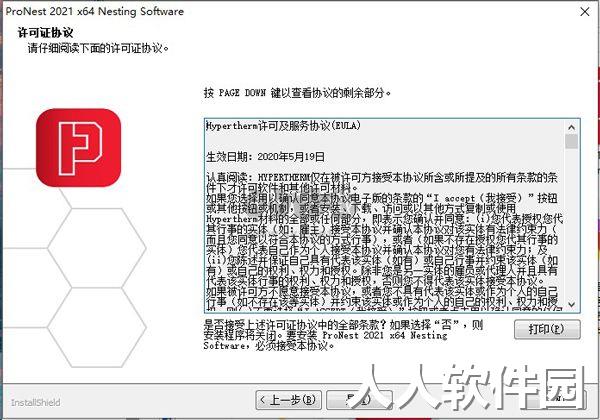Click the 'PAGE DOWN' instruction line
The width and height of the screenshot is (600, 420).
[297, 93]
